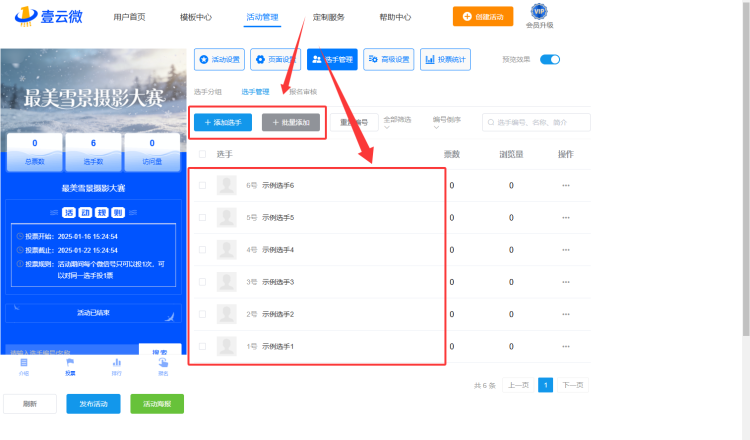The width and height of the screenshot is (750, 440).
Task: Click the 浏览量 column header
Action: [x=511, y=154]
